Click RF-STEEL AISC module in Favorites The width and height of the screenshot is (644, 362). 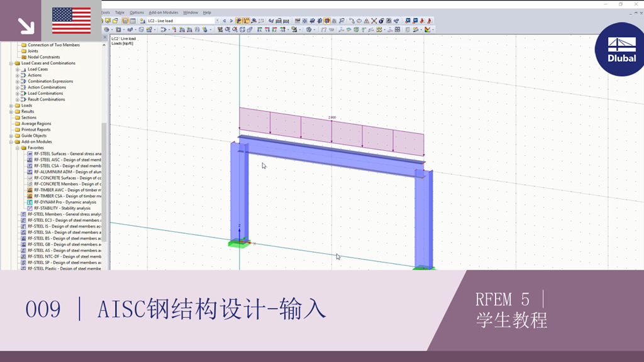pos(64,160)
